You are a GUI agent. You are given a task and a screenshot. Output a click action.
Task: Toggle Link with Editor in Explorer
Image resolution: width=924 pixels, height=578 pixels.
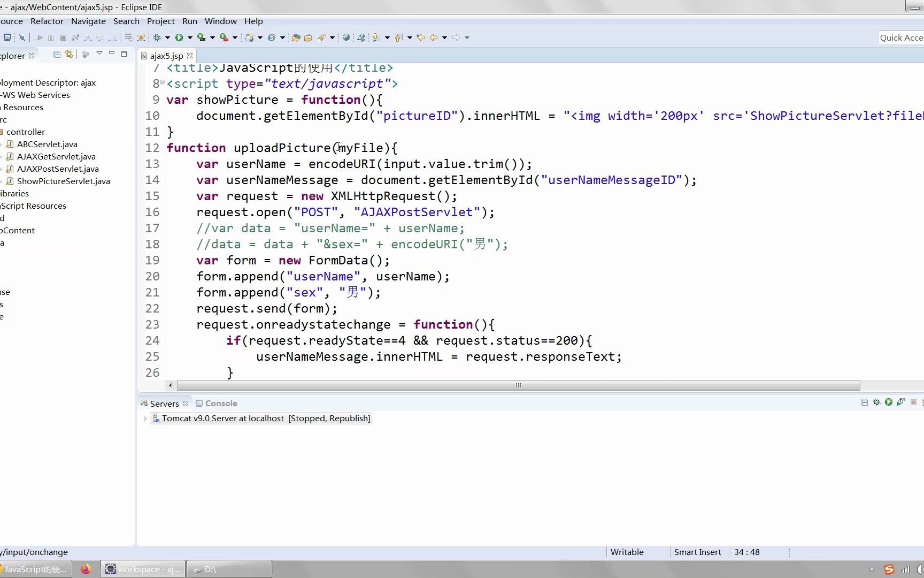point(69,54)
